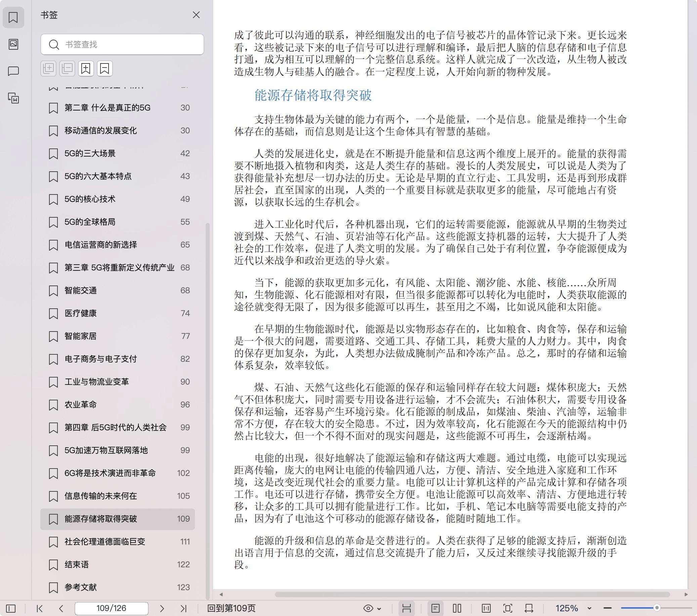Select single page view mode
Viewport: 697px width, 616px height.
coord(436,608)
